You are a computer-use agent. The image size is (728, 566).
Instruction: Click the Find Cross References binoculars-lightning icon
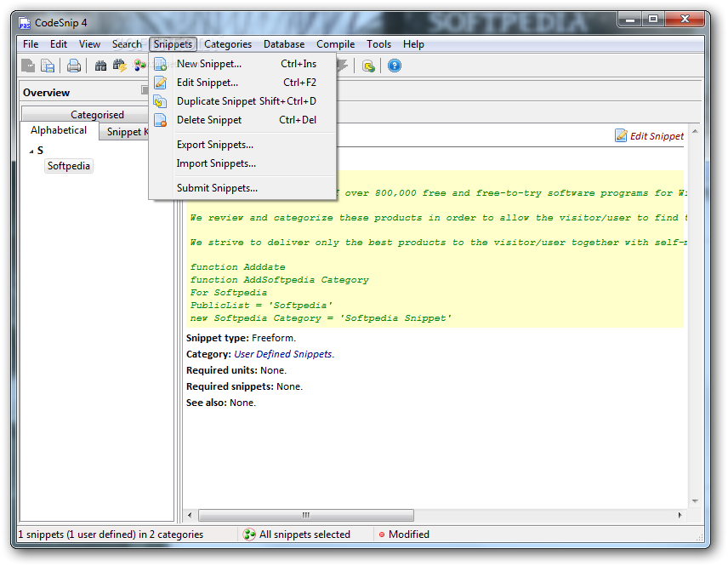(x=119, y=66)
